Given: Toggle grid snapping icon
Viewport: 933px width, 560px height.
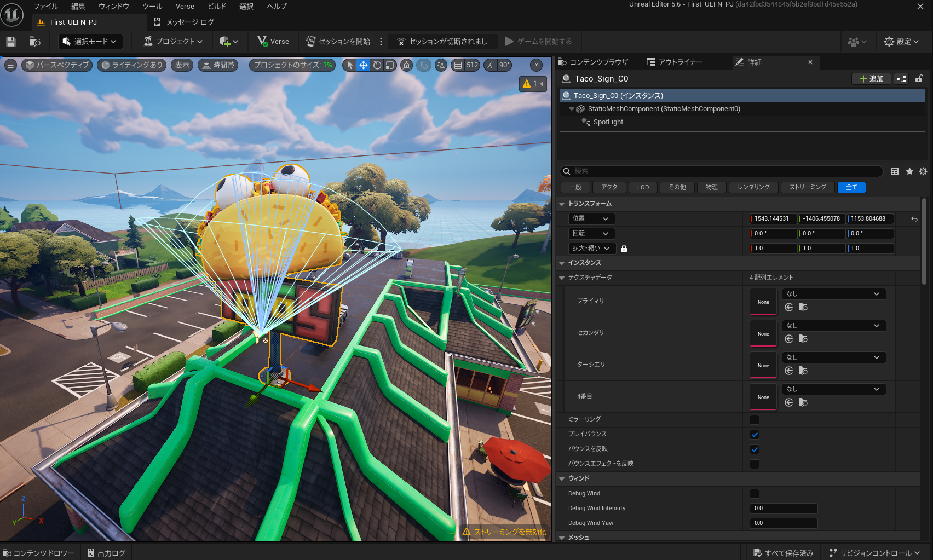Looking at the screenshot, I should [458, 65].
